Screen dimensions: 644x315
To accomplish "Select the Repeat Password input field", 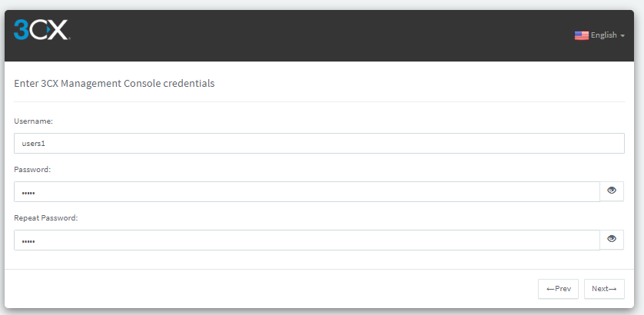I will coord(307,240).
